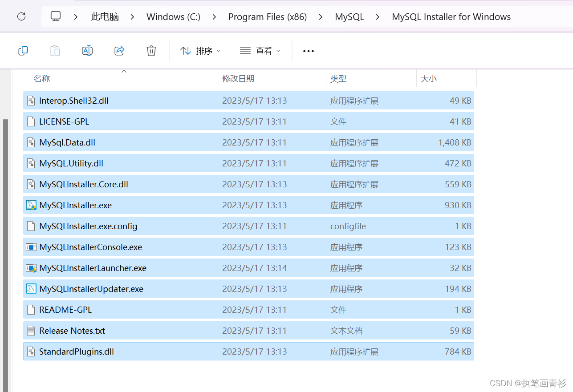Open MySQLInstaller.exe by clicking its application icon
Screen dimensions: 573x392
pos(31,205)
